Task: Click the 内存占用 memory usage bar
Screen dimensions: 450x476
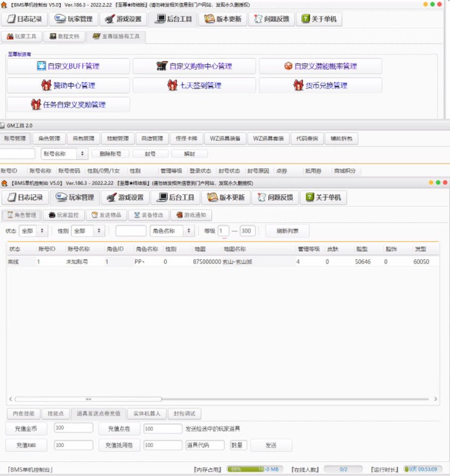Action: coord(255,469)
